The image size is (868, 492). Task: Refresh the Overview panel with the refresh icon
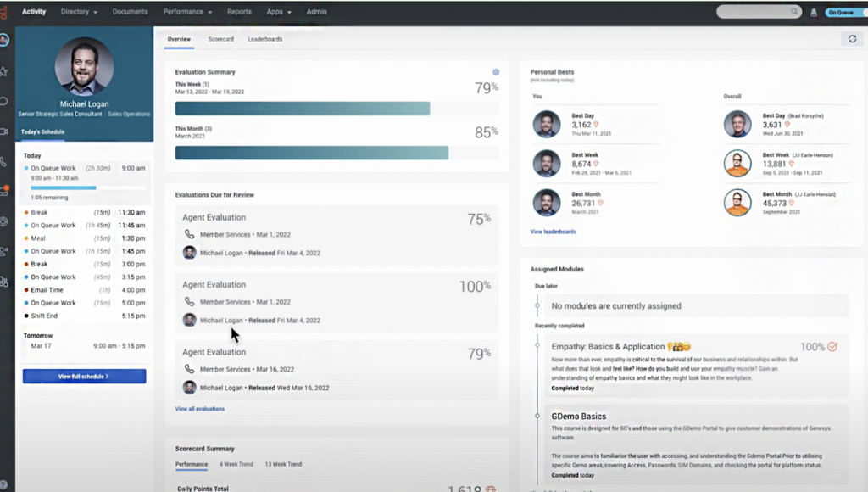tap(854, 38)
